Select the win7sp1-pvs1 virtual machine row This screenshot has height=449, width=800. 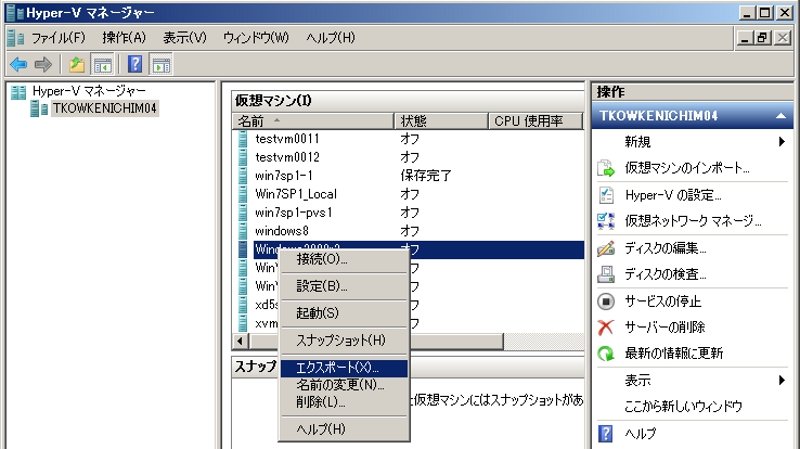pyautogui.click(x=409, y=212)
